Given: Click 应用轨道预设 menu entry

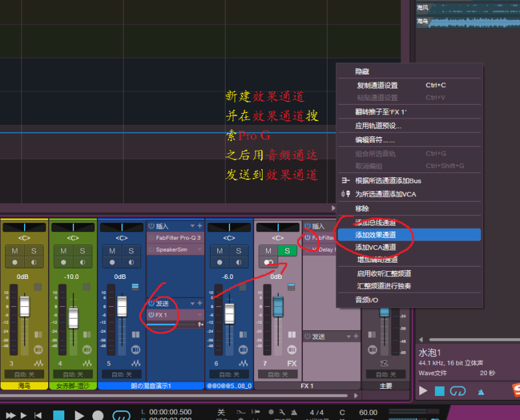Looking at the screenshot, I should pyautogui.click(x=378, y=125).
